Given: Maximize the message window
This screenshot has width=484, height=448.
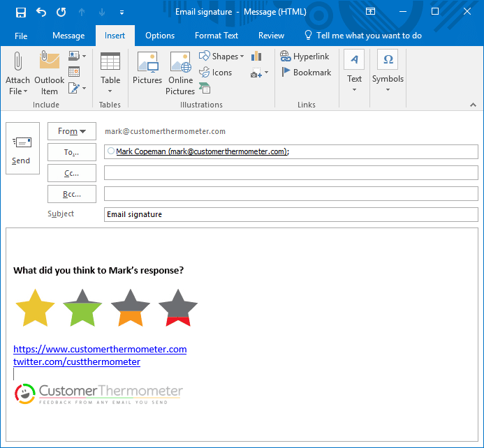Looking at the screenshot, I should 435,12.
